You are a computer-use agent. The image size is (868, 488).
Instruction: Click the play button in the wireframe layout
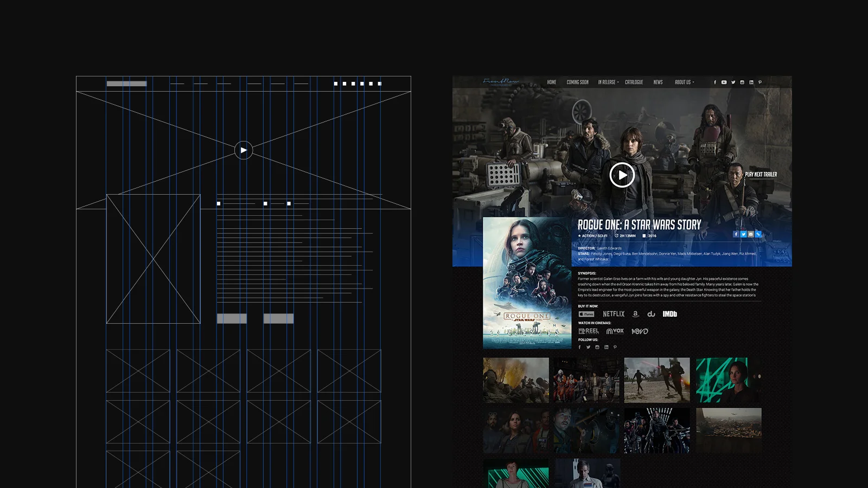(244, 150)
